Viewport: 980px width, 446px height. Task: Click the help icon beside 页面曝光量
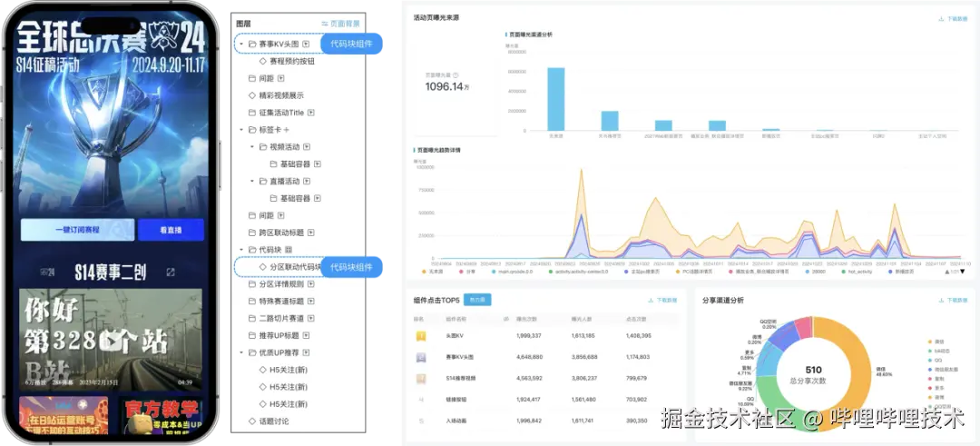click(456, 75)
